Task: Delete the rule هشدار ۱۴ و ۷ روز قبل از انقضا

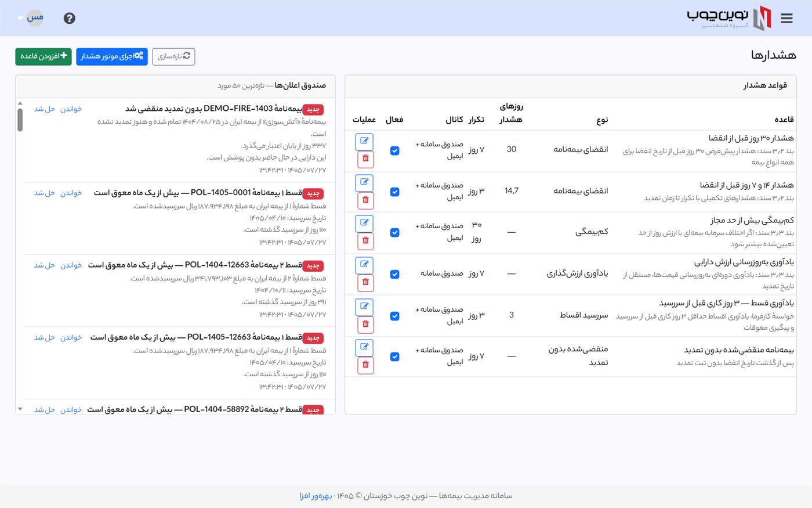Action: pos(365,200)
